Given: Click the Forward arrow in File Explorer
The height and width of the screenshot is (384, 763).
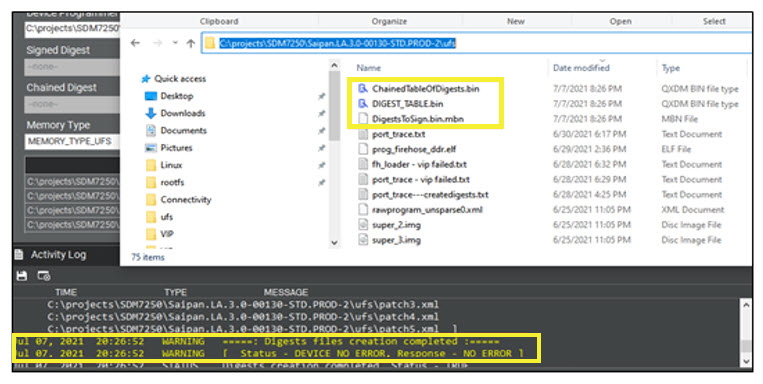Looking at the screenshot, I should 157,43.
